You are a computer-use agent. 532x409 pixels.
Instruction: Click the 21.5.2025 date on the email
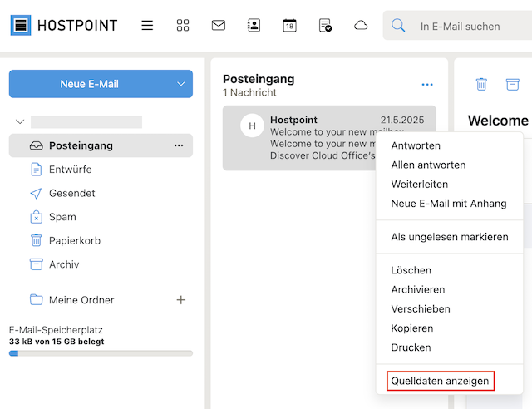[x=402, y=120]
